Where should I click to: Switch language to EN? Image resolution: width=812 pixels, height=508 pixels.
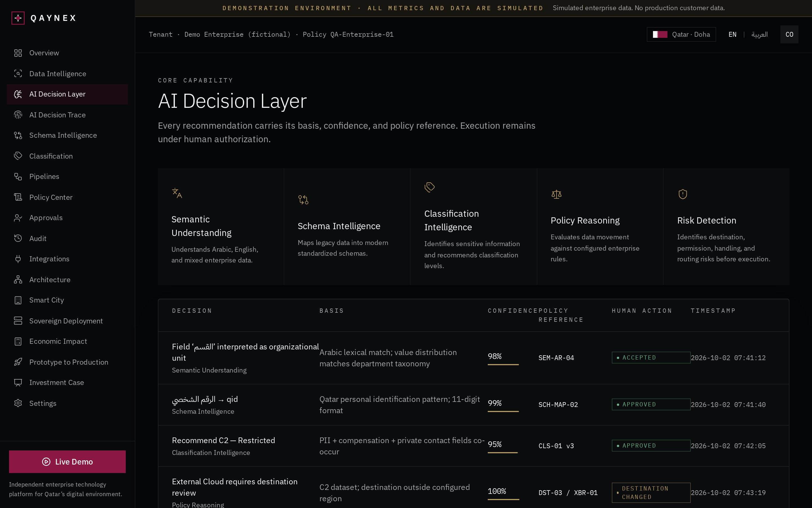pos(732,35)
